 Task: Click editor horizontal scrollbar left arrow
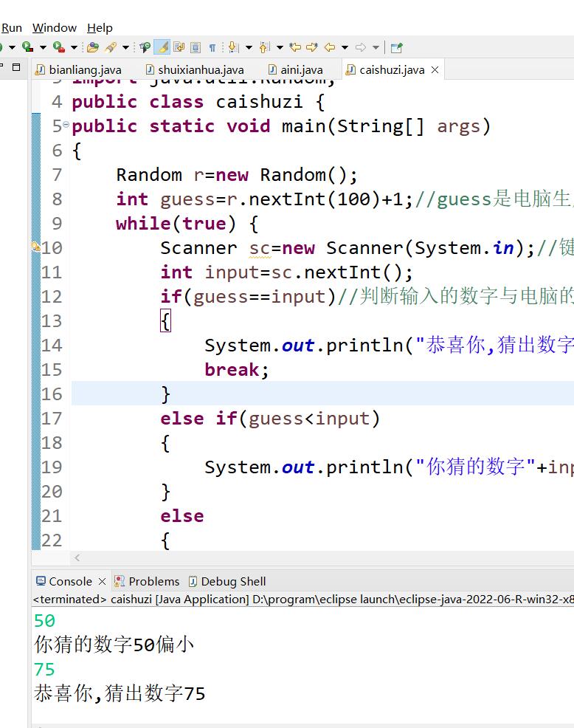[x=77, y=557]
